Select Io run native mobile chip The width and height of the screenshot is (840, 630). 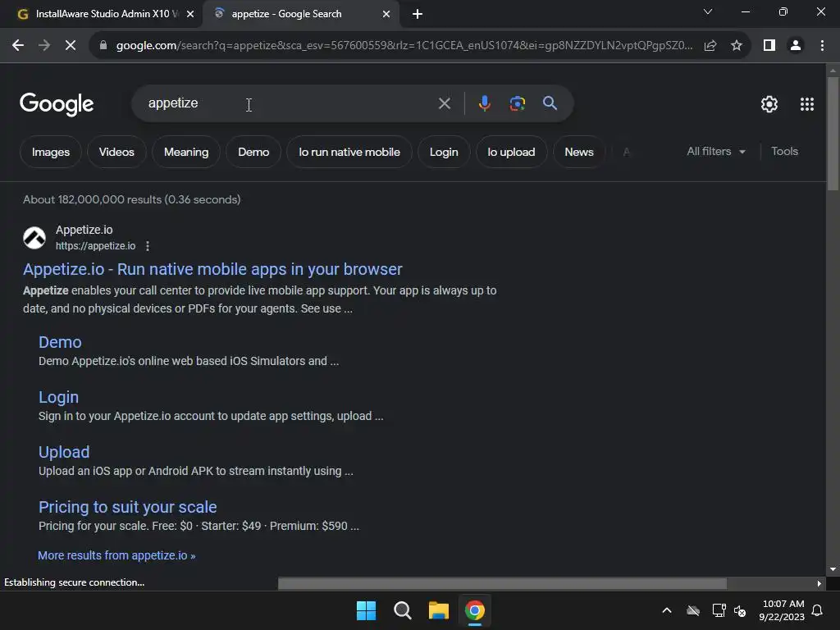(x=349, y=152)
